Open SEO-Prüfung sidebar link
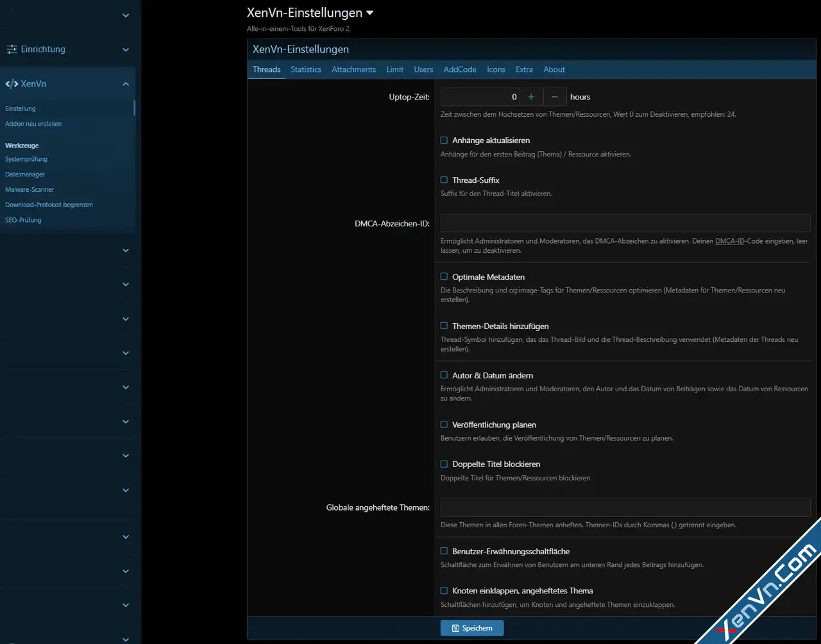The width and height of the screenshot is (821, 644). point(23,220)
